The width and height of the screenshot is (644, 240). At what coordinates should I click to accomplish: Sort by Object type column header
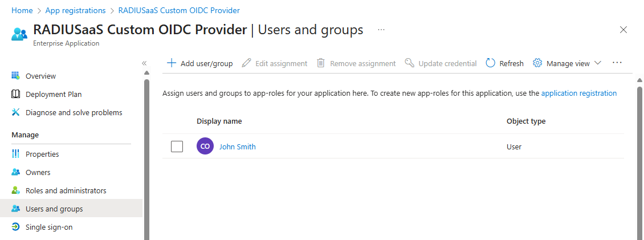526,121
